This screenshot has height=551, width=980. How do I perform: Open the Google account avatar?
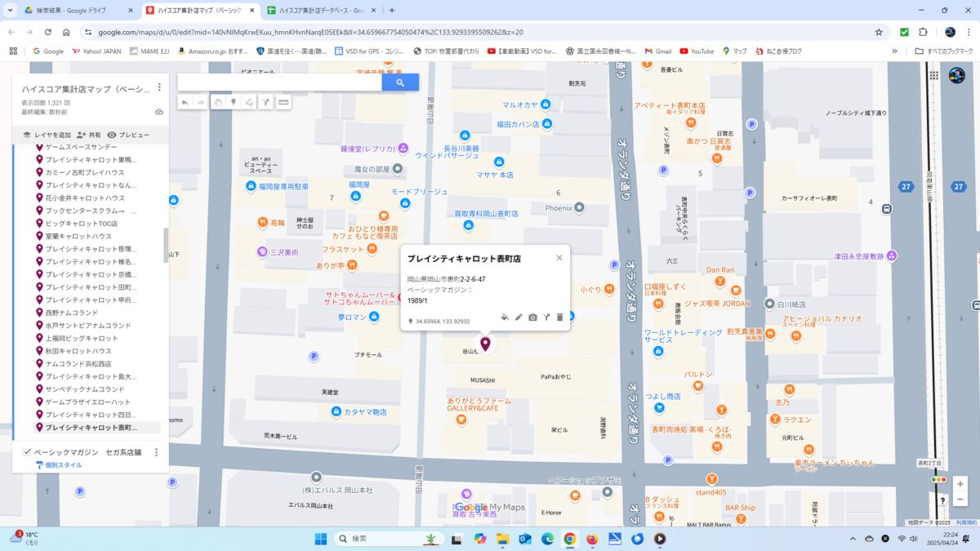[956, 76]
